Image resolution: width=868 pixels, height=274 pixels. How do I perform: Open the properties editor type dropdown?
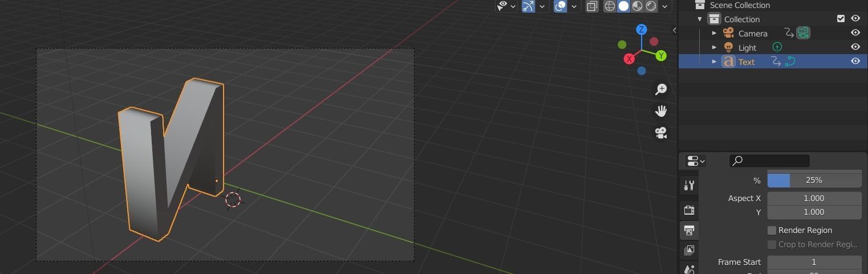point(696,161)
